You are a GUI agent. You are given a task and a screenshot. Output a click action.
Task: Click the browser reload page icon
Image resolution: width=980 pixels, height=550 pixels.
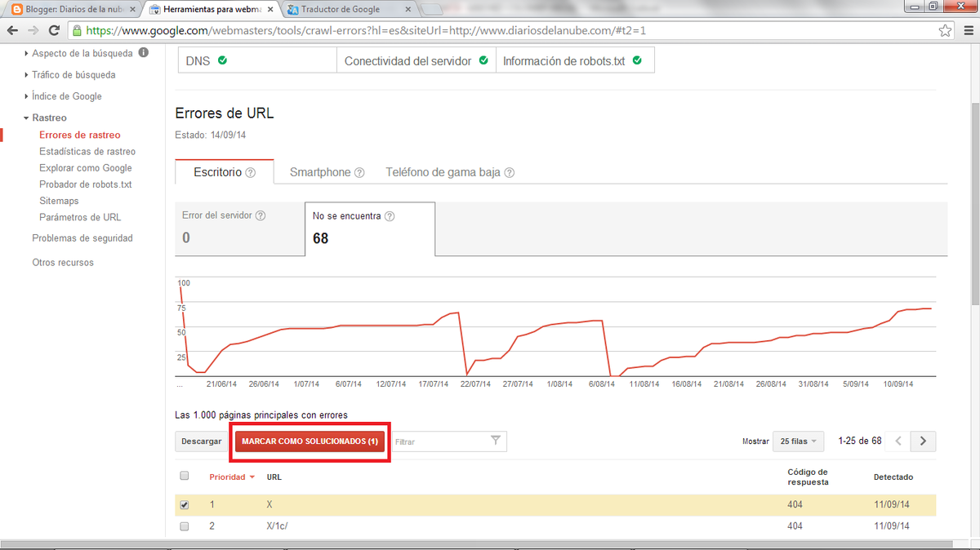(x=54, y=31)
